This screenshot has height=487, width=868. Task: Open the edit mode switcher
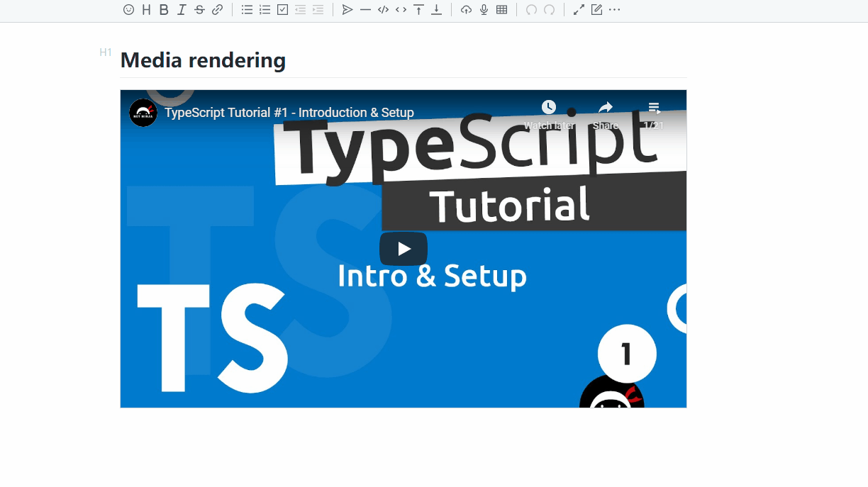click(x=596, y=10)
